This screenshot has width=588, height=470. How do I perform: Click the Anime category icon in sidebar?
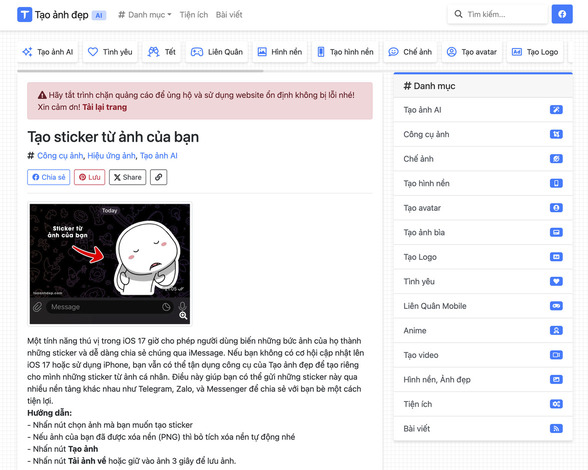click(x=556, y=330)
